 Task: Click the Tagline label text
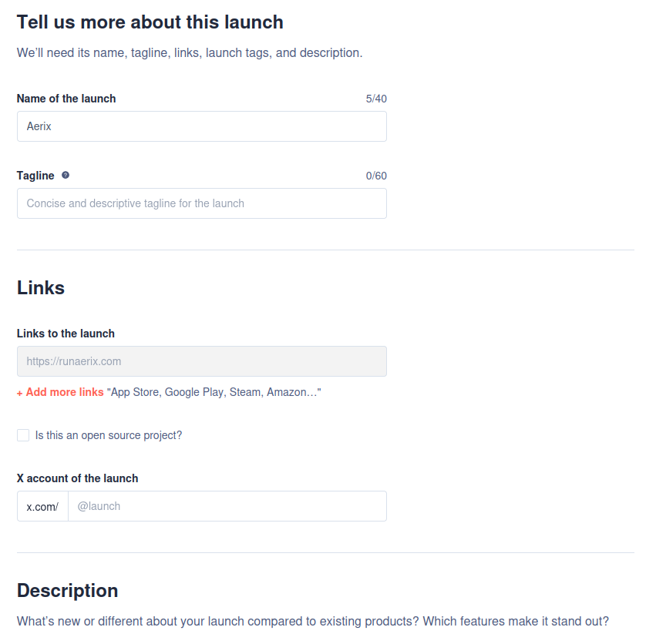pyautogui.click(x=35, y=176)
